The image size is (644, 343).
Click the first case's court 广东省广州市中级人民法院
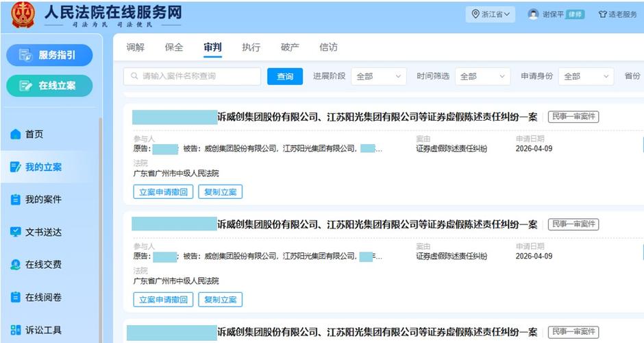[x=176, y=174]
